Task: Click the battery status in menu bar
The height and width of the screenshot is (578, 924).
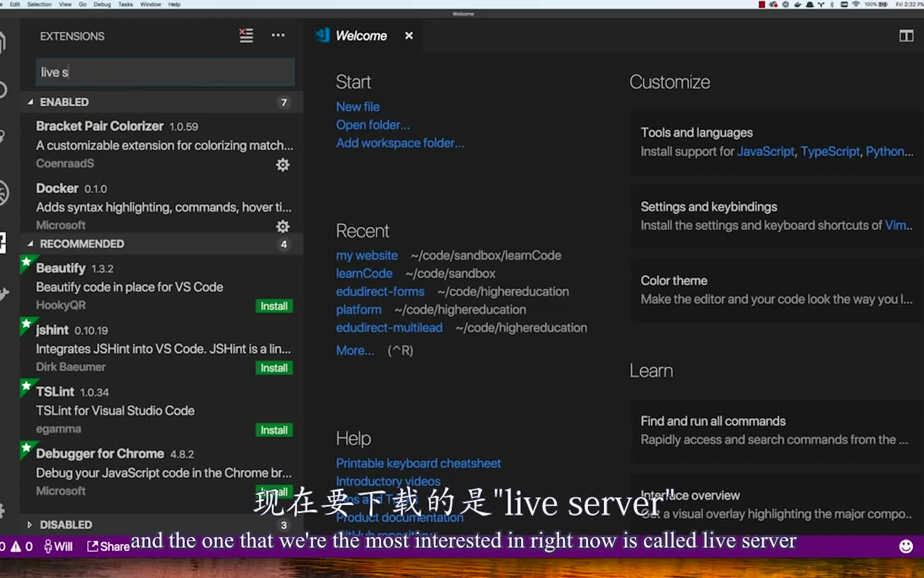Action: click(876, 4)
